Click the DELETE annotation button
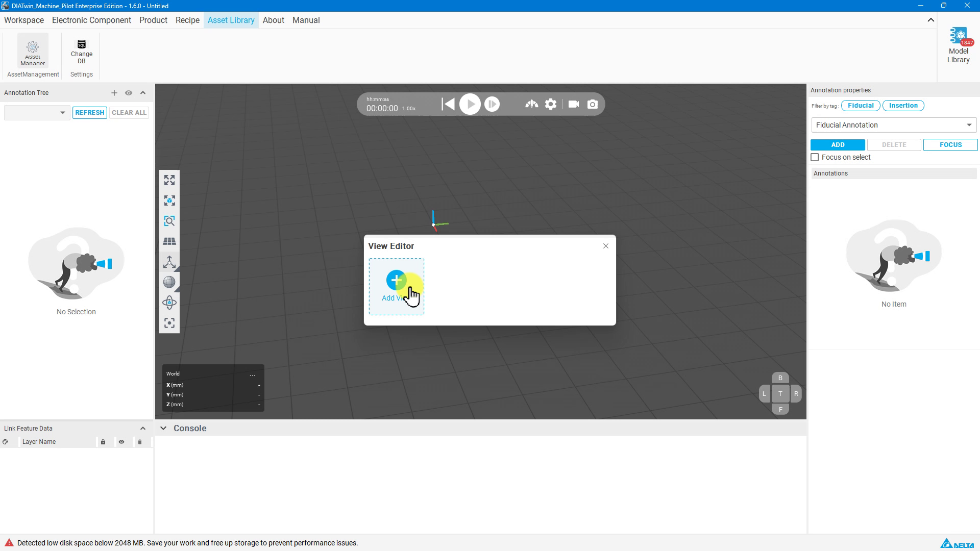This screenshot has height=551, width=980. click(x=894, y=145)
